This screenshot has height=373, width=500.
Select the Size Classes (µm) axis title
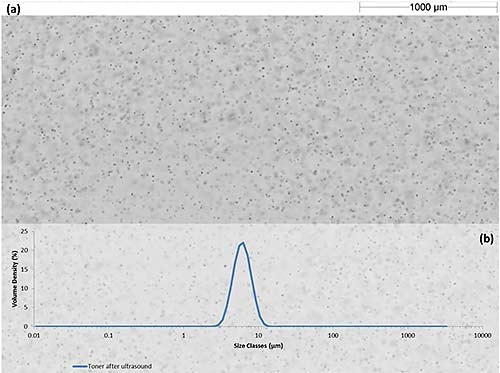point(258,346)
